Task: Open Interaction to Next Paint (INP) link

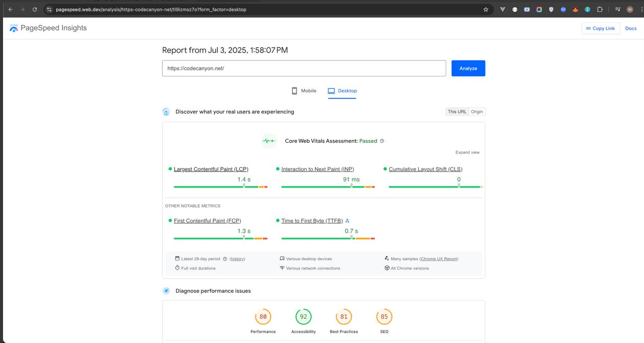Action: (318, 169)
